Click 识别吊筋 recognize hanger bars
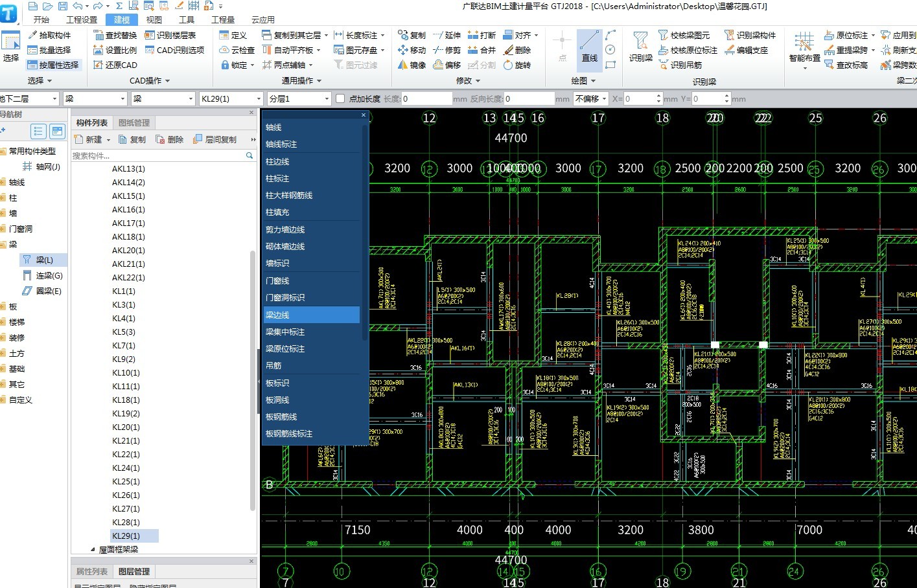This screenshot has height=588, width=917. click(680, 65)
